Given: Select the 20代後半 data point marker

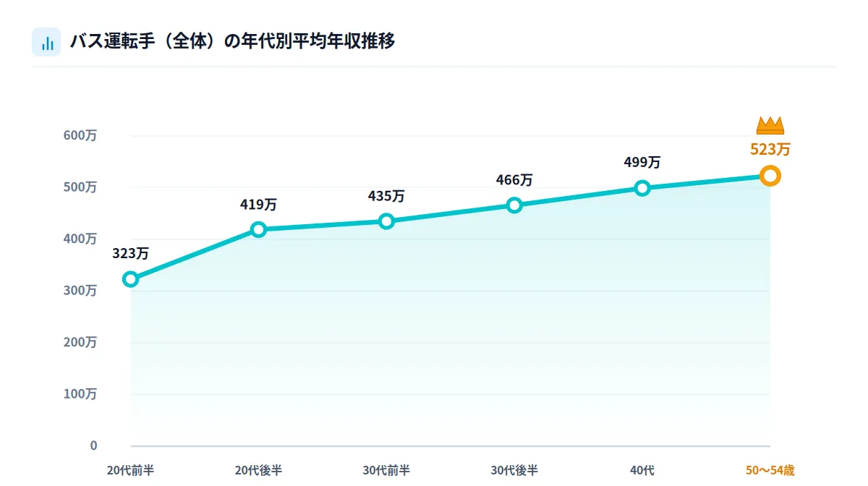Looking at the screenshot, I should (x=259, y=229).
